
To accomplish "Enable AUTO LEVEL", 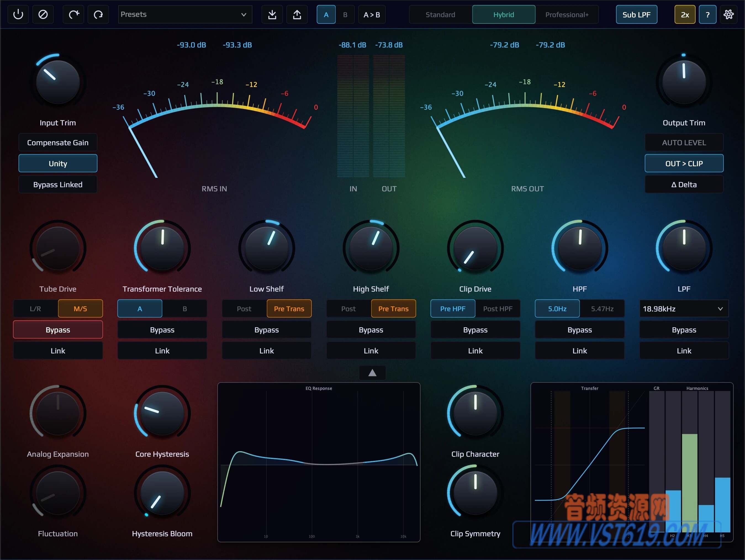I will click(683, 142).
